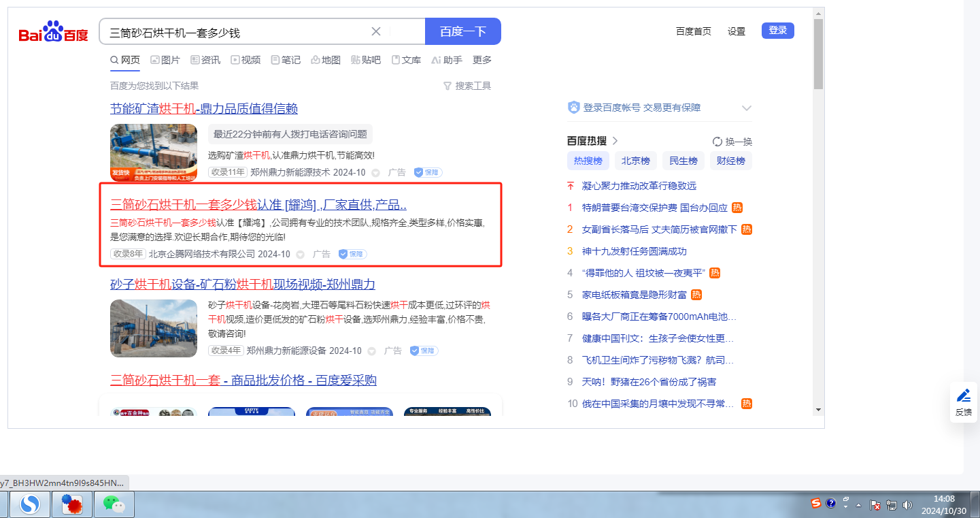
Task: Click the thumbnail for 砂子烘干机设备 result
Action: point(154,329)
